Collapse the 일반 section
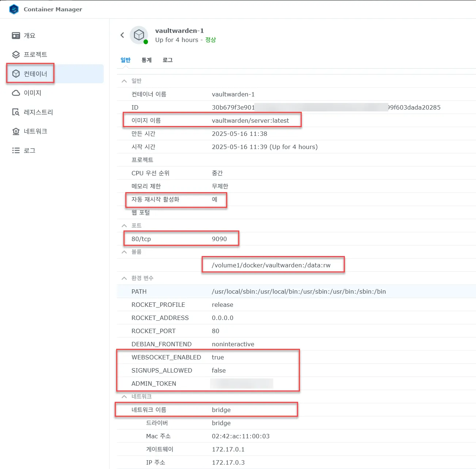Viewport: 476px width, 469px height. [124, 81]
